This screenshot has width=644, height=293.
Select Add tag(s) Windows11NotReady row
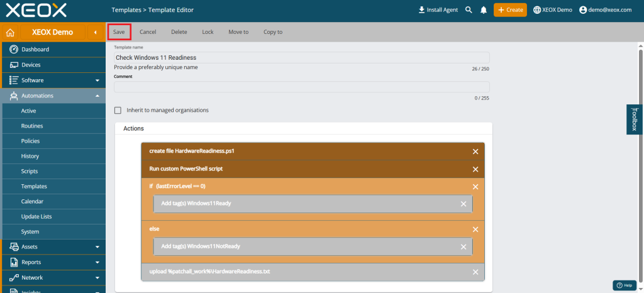pyautogui.click(x=313, y=246)
